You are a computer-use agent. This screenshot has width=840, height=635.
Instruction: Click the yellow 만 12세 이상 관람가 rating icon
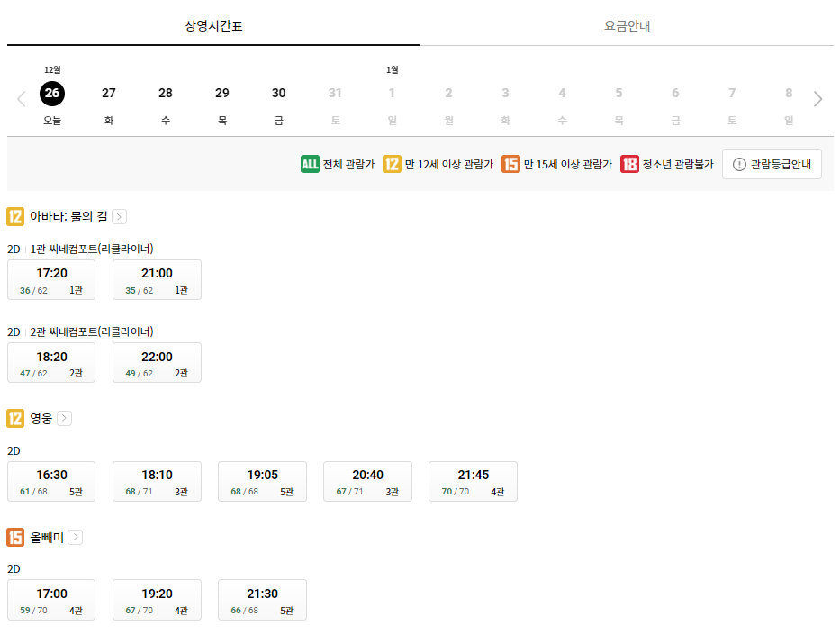(391, 164)
